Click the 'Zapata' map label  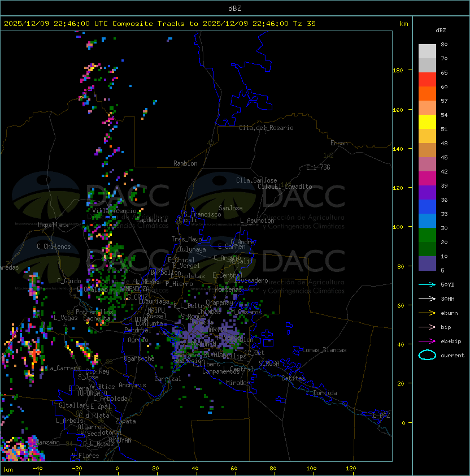click(x=125, y=421)
